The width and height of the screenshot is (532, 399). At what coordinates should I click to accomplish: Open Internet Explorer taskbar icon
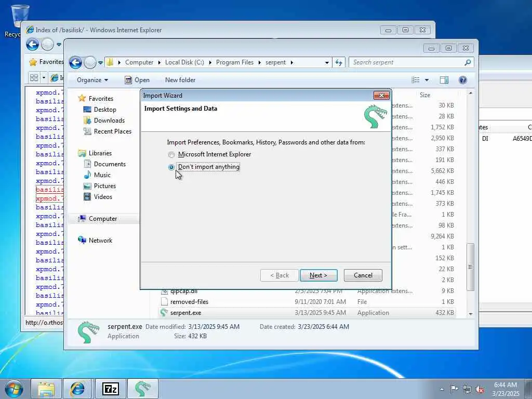click(x=78, y=389)
